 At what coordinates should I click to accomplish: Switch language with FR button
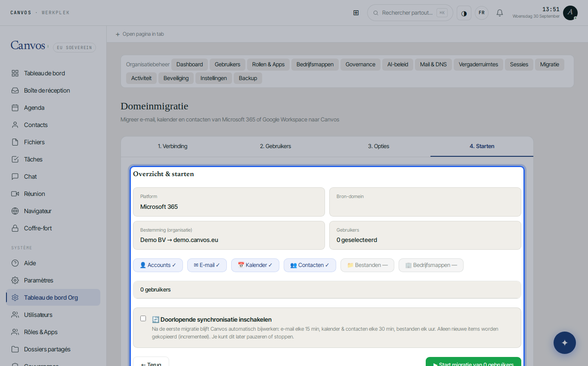pyautogui.click(x=482, y=13)
